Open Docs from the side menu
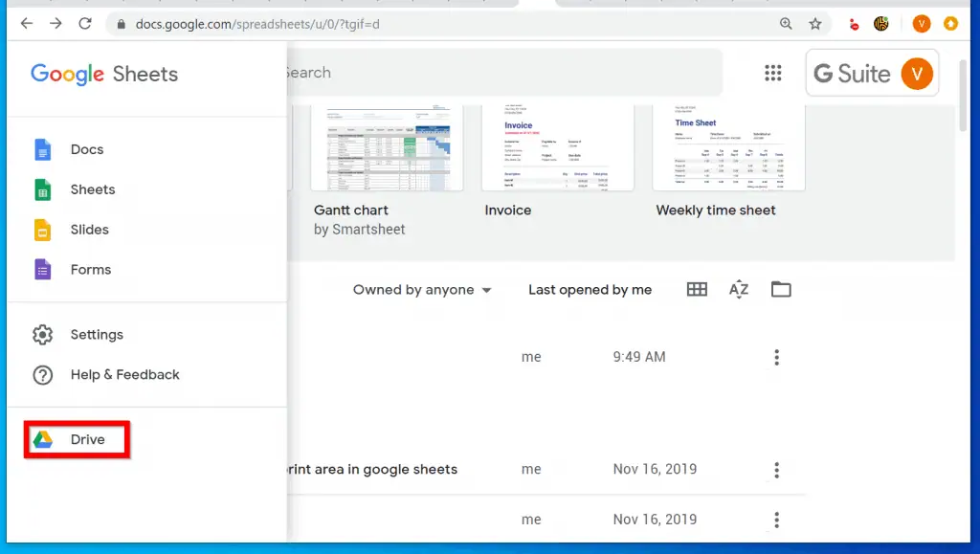 coord(146,150)
